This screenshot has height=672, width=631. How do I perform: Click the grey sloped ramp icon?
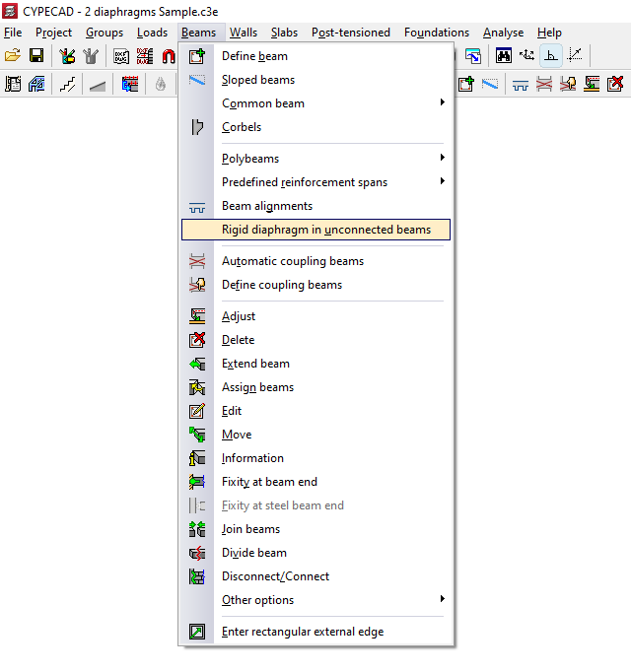tap(98, 84)
